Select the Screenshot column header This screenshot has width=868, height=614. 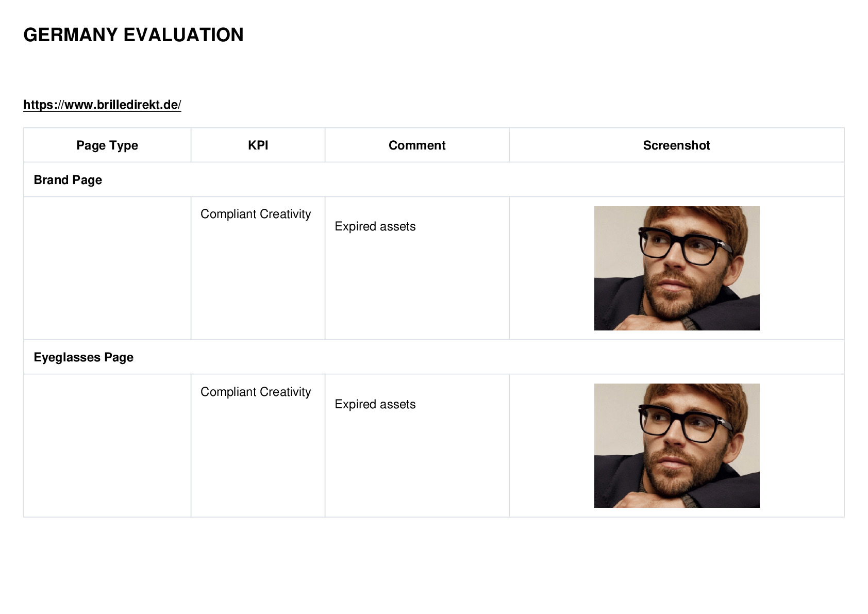coord(676,145)
